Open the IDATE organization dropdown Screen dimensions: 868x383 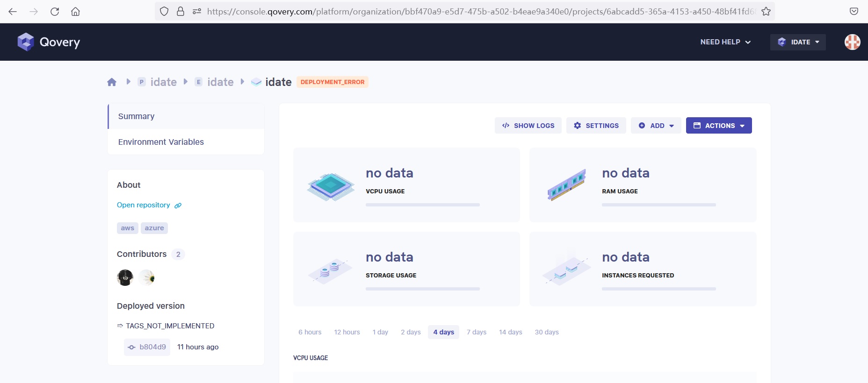point(798,42)
